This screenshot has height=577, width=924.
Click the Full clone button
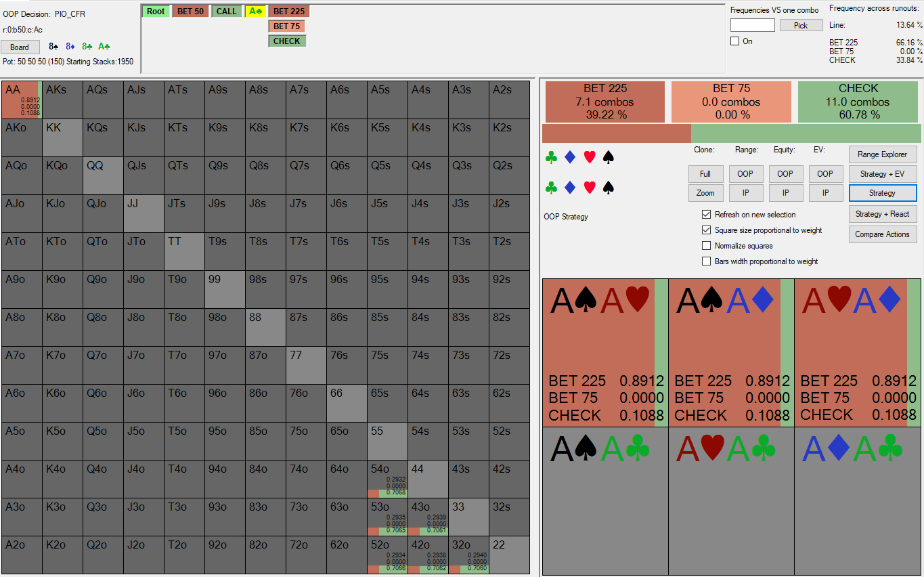(x=705, y=174)
